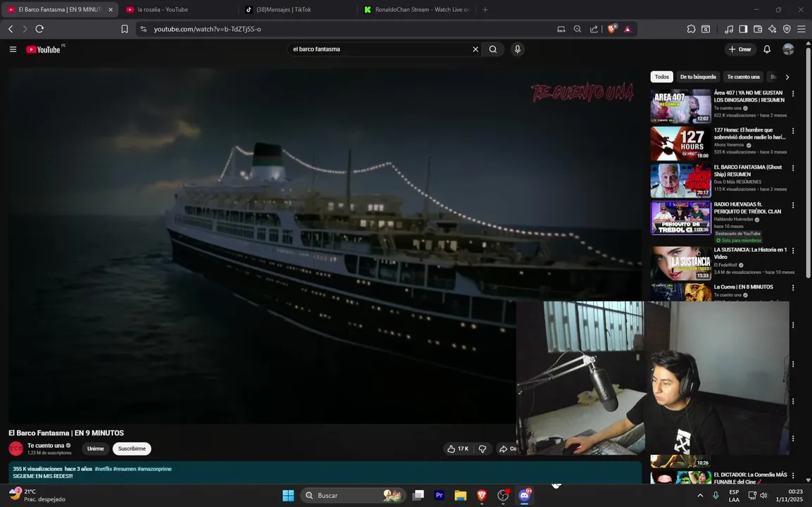
Task: Open the browser main menu
Action: [x=801, y=29]
